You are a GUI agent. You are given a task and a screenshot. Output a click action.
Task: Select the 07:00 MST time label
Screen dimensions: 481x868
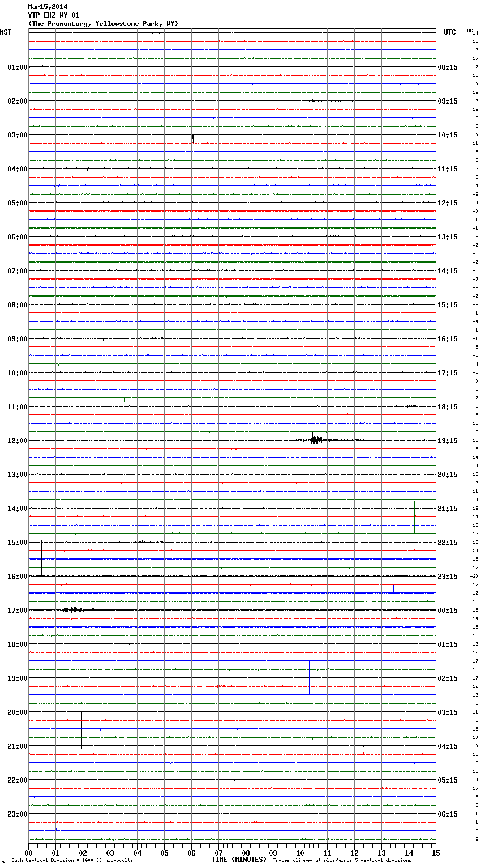17,271
